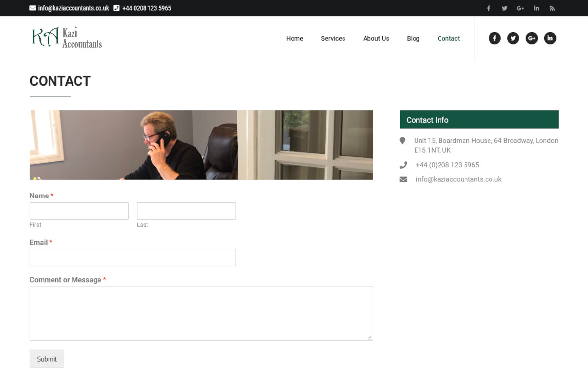
Task: Click the man on phone photo
Action: pyautogui.click(x=134, y=145)
